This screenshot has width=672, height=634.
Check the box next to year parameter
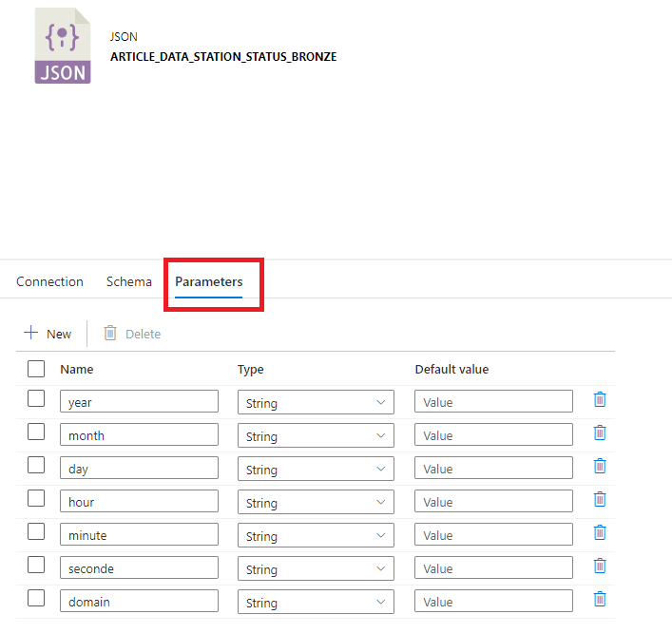(36, 399)
